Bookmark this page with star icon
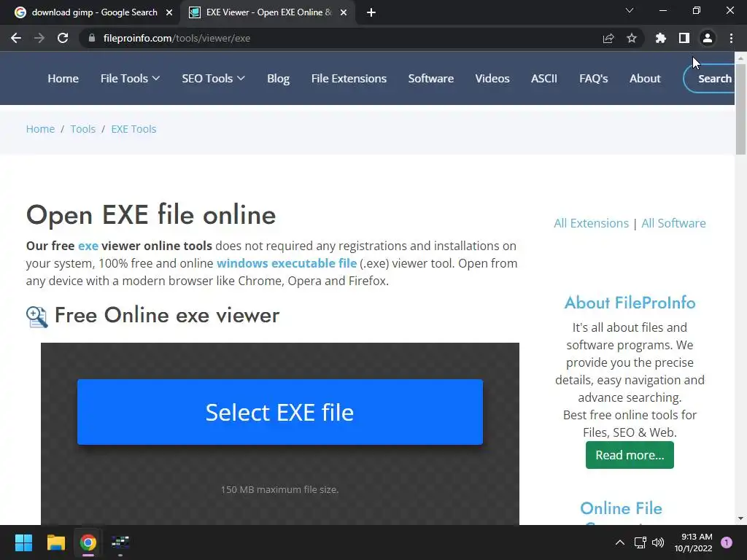Image resolution: width=747 pixels, height=560 pixels. click(x=632, y=38)
